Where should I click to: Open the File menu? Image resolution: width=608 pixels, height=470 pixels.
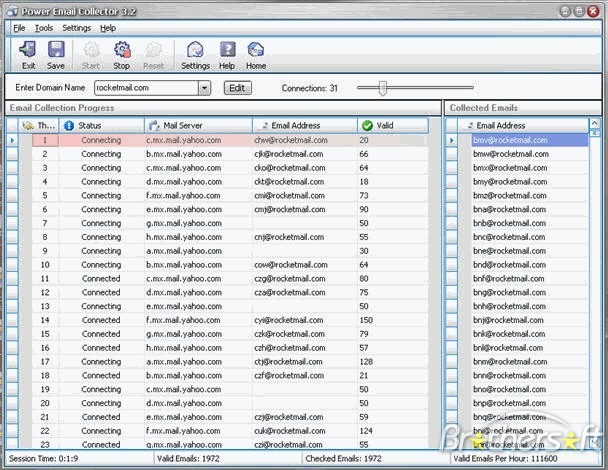click(x=19, y=28)
